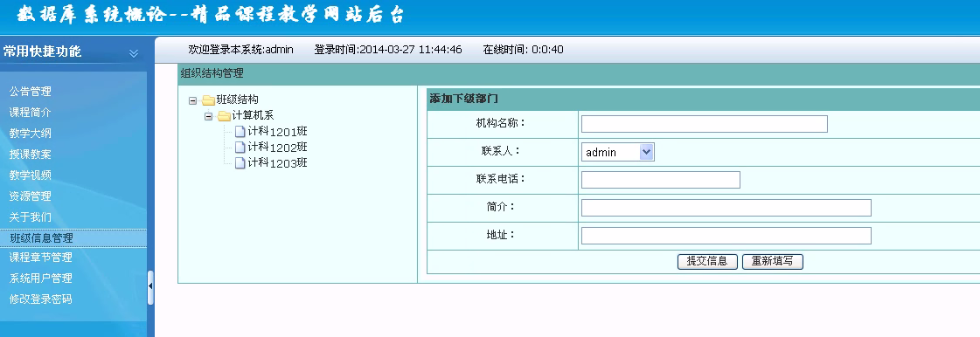
Task: Click the 在线时间 0:0:40 text
Action: click(x=523, y=49)
